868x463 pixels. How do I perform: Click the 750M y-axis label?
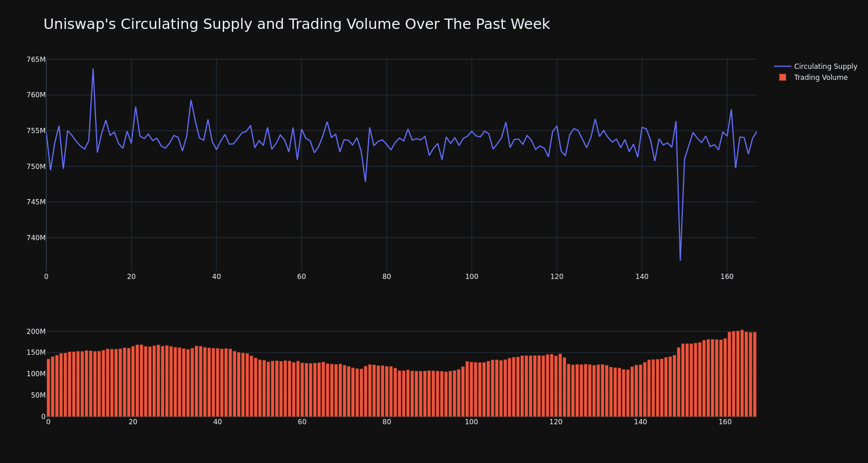tap(36, 167)
